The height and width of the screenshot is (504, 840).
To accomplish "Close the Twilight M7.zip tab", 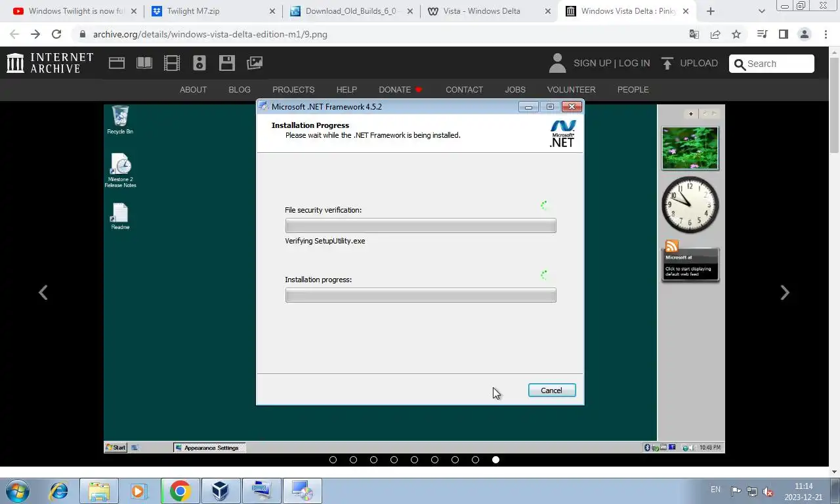I will 272,11.
